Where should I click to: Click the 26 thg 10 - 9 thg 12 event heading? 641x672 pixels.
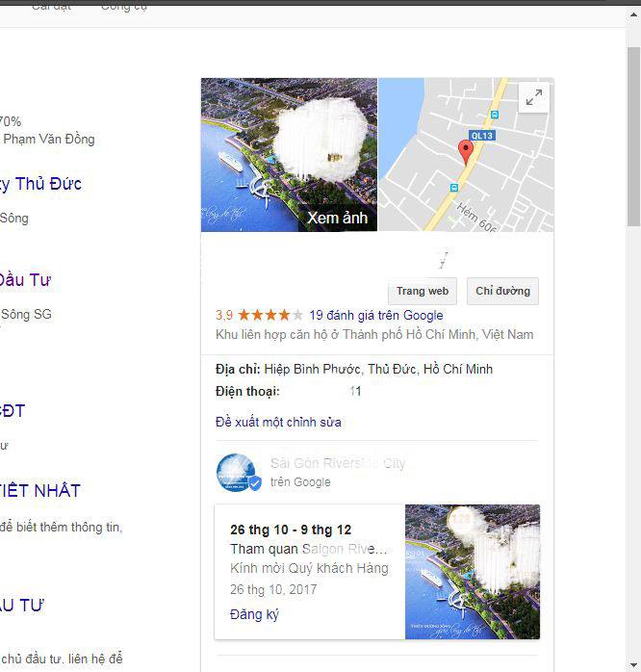pyautogui.click(x=291, y=530)
